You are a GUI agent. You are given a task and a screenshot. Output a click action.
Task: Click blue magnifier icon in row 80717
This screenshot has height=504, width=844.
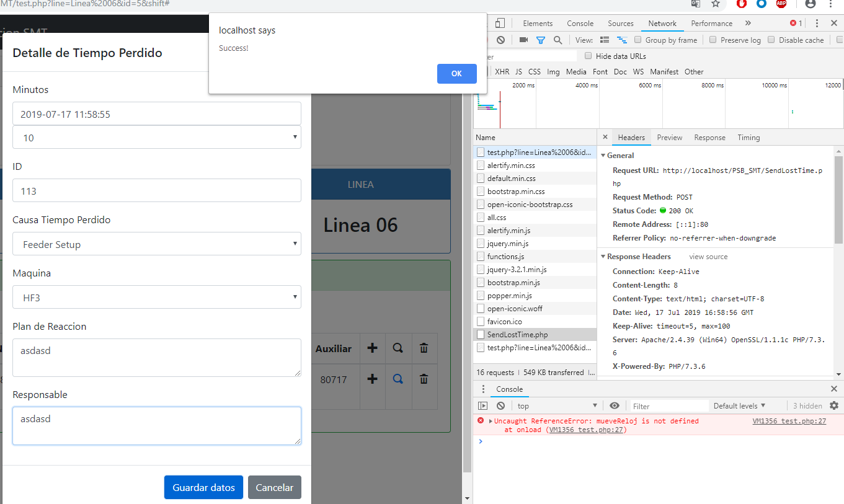pos(398,378)
